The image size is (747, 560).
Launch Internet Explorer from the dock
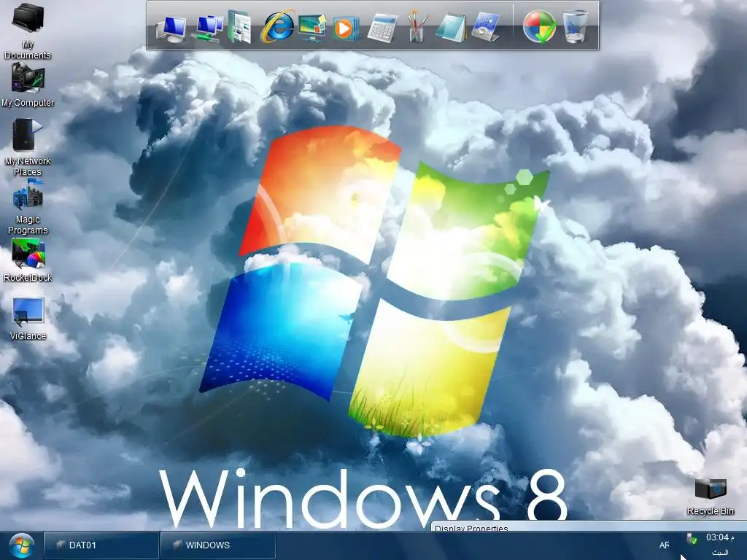tap(277, 26)
